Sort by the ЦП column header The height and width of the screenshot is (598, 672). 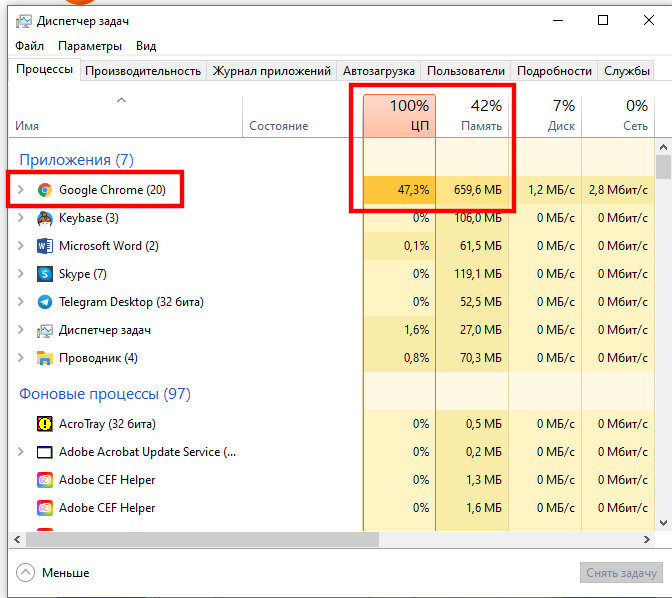point(399,116)
